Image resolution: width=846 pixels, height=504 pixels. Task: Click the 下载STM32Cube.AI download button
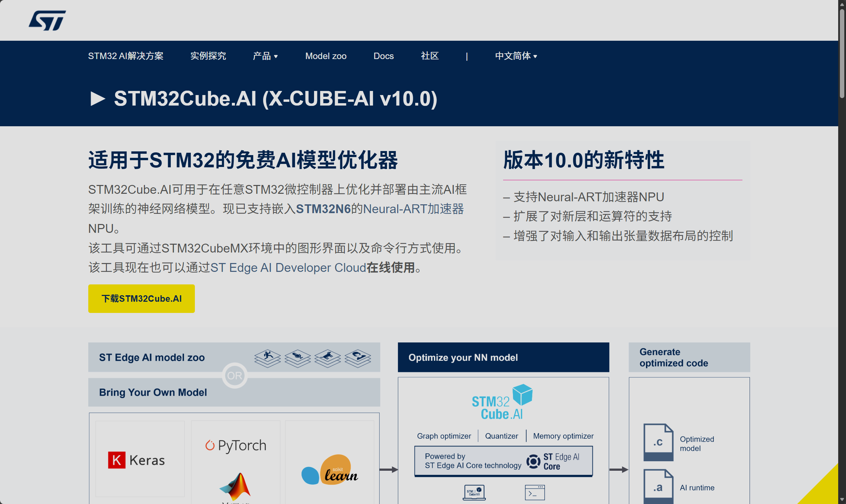(141, 299)
